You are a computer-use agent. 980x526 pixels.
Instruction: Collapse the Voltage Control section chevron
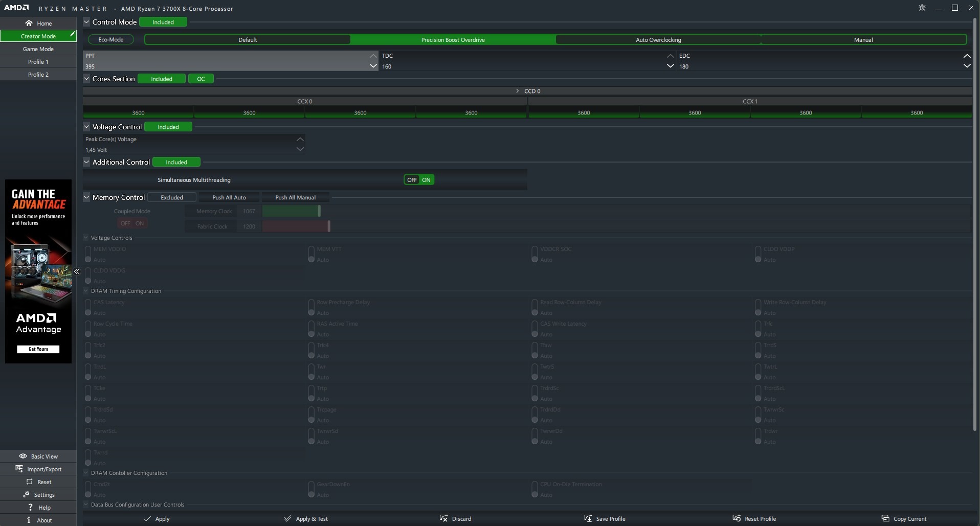(86, 126)
